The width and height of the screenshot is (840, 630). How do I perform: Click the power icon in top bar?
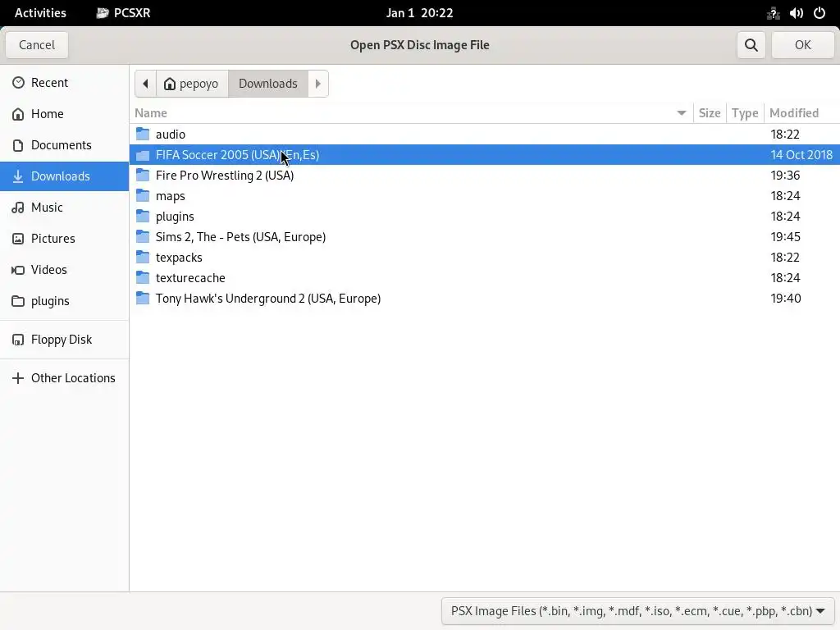click(819, 13)
